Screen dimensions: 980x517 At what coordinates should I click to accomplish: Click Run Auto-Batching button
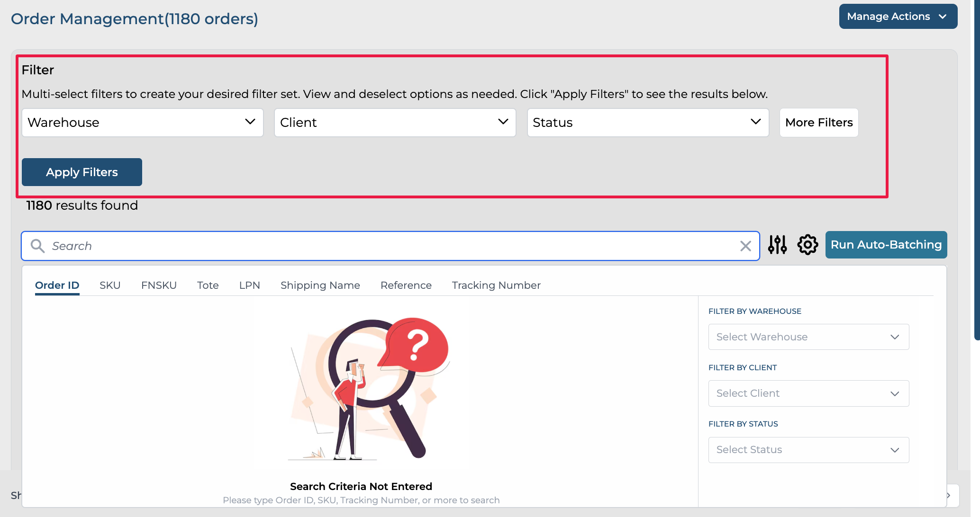(886, 245)
